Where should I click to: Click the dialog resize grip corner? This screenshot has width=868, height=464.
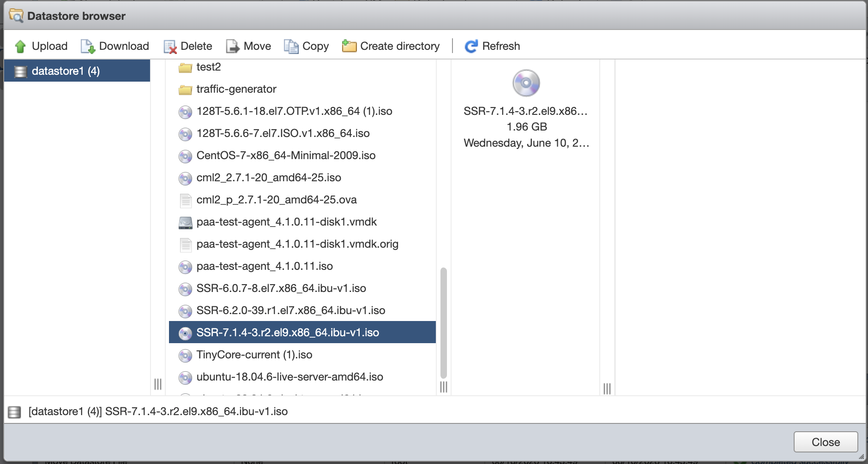pos(861,457)
